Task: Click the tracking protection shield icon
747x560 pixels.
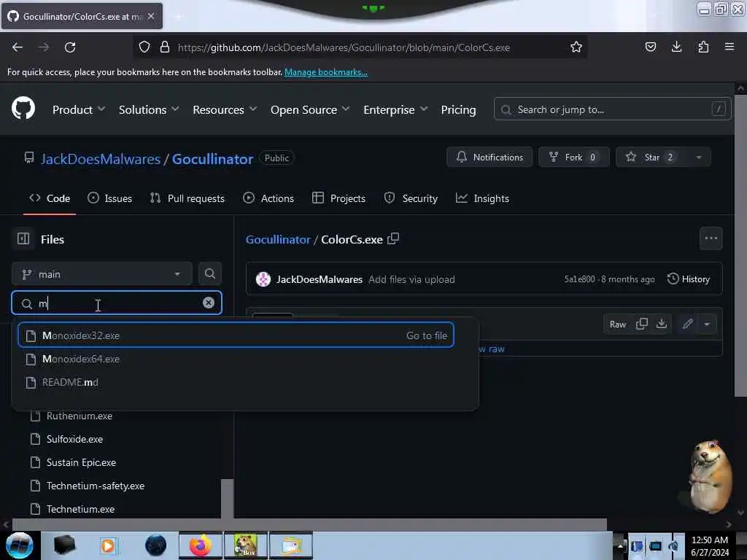Action: click(x=144, y=47)
